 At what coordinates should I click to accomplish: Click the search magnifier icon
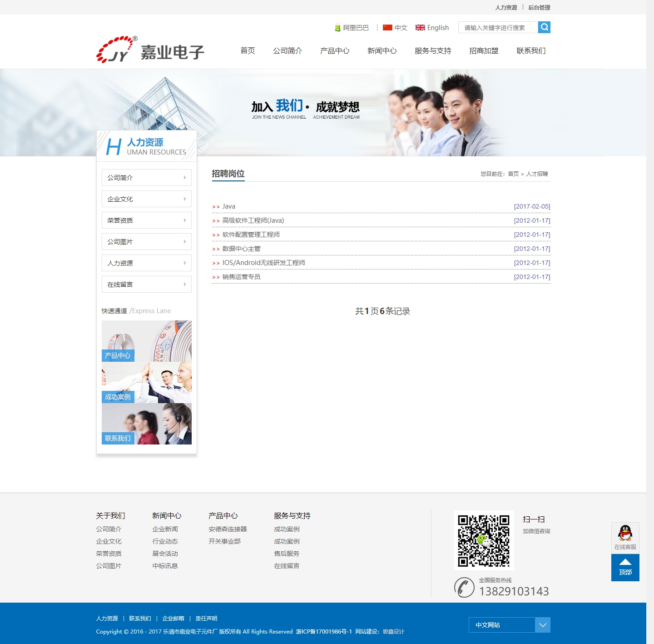(x=544, y=27)
